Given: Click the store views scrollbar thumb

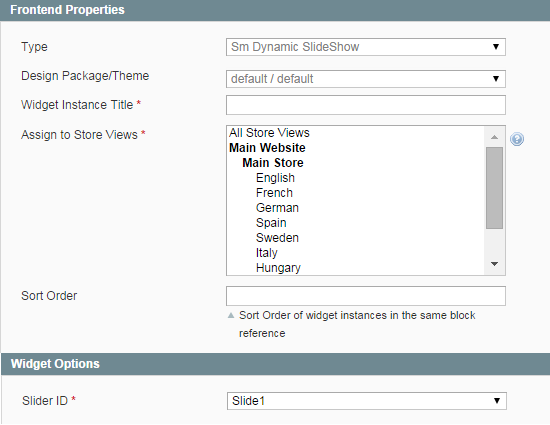Looking at the screenshot, I should click(495, 188).
